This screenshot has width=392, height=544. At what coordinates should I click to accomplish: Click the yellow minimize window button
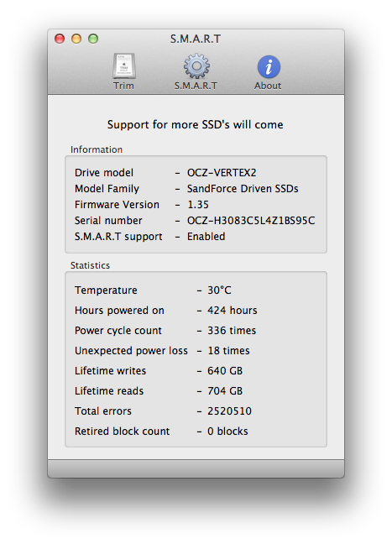coord(76,39)
